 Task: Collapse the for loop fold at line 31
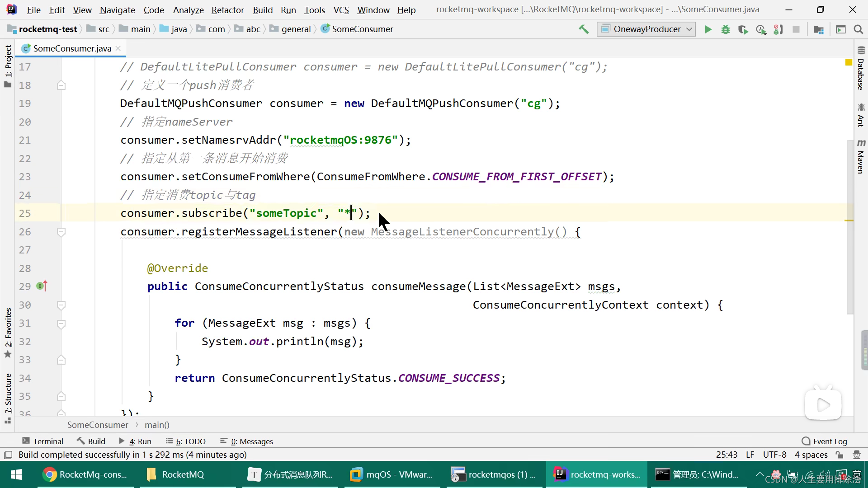[x=61, y=324]
